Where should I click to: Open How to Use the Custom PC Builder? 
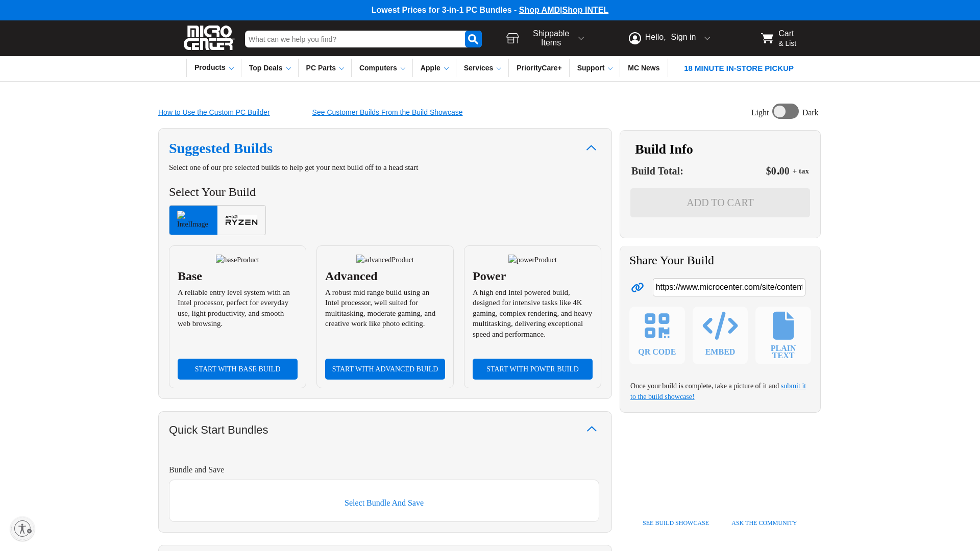point(214,112)
